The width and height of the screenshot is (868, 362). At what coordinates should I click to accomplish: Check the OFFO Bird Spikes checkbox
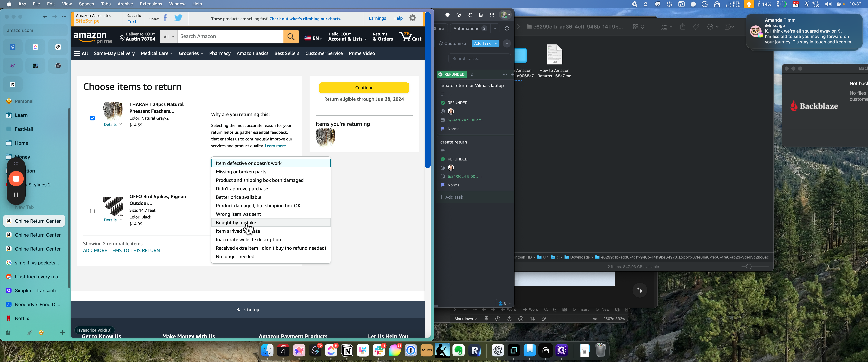pos(92,211)
